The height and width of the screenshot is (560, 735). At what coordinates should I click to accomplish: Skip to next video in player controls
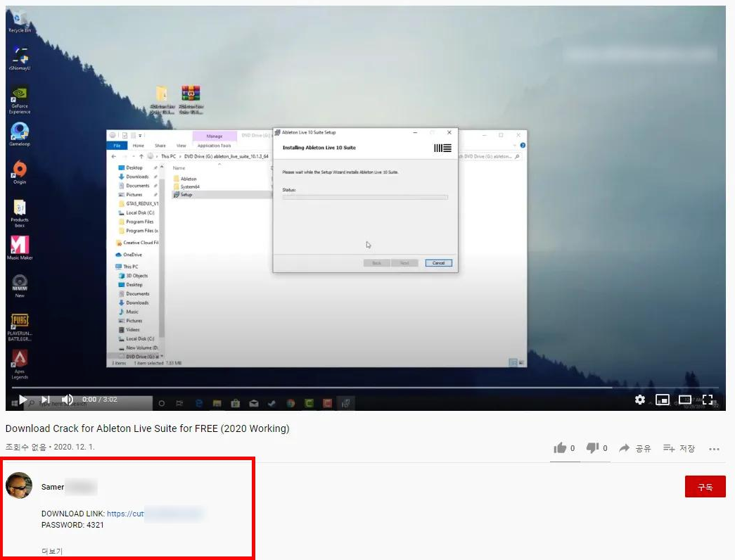coord(46,400)
